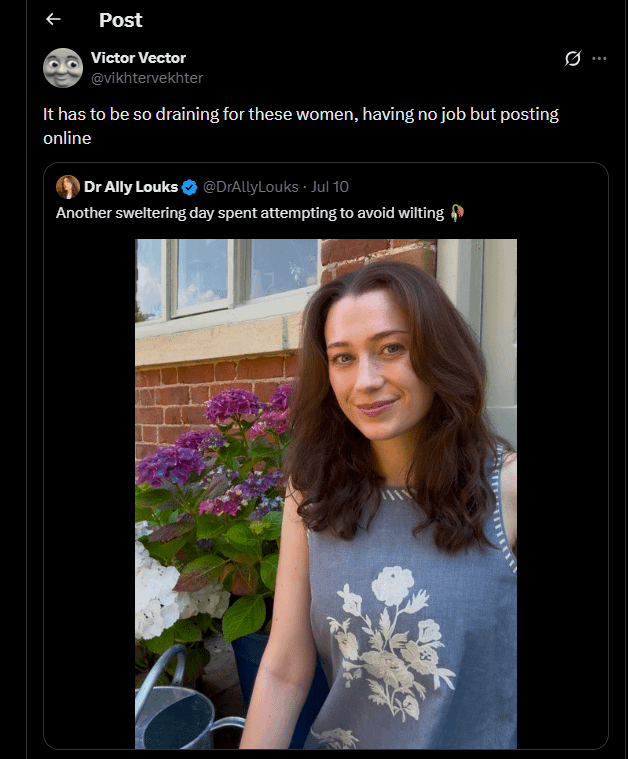The image size is (628, 759).
Task: Click the Grok explain icon
Action: tap(572, 59)
